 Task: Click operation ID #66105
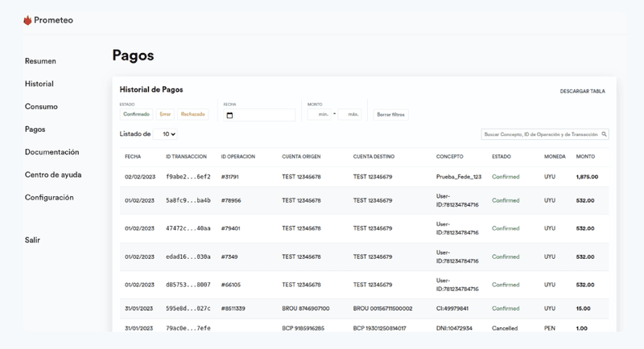pyautogui.click(x=231, y=285)
